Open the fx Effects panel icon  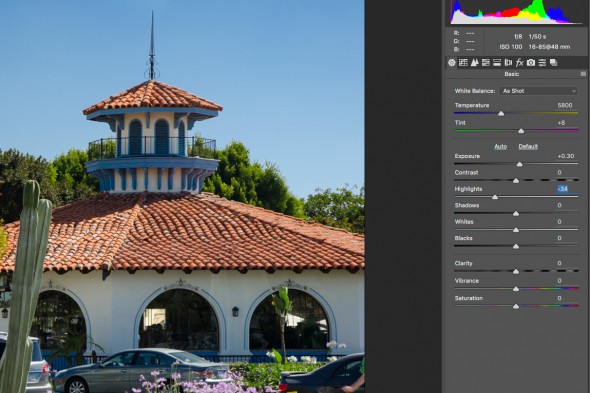(520, 62)
